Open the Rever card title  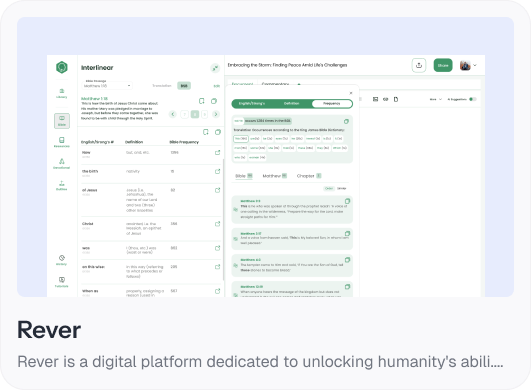[x=49, y=330]
